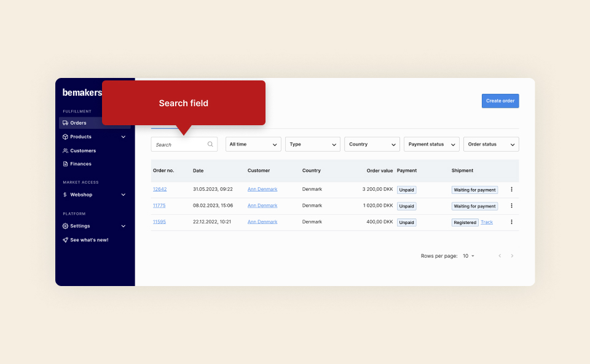Click Waiting for payment badge, order 12642
Screen dimensions: 590x364
474,190
